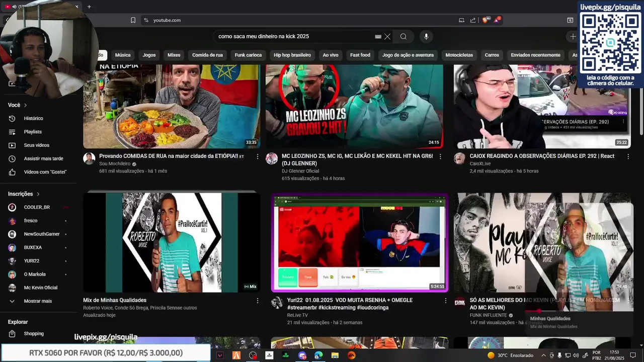
Task: Open ReLive TV channel avatar
Action: (x=277, y=303)
